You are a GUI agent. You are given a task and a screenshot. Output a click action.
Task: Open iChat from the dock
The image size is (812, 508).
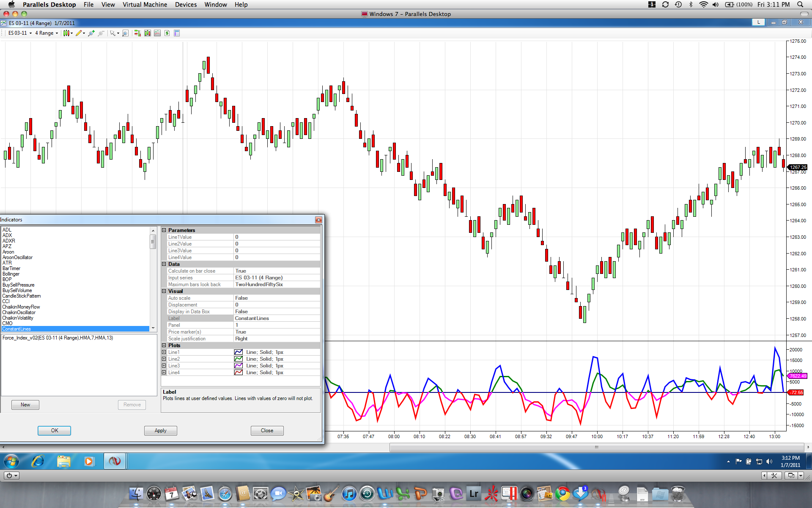click(x=278, y=494)
